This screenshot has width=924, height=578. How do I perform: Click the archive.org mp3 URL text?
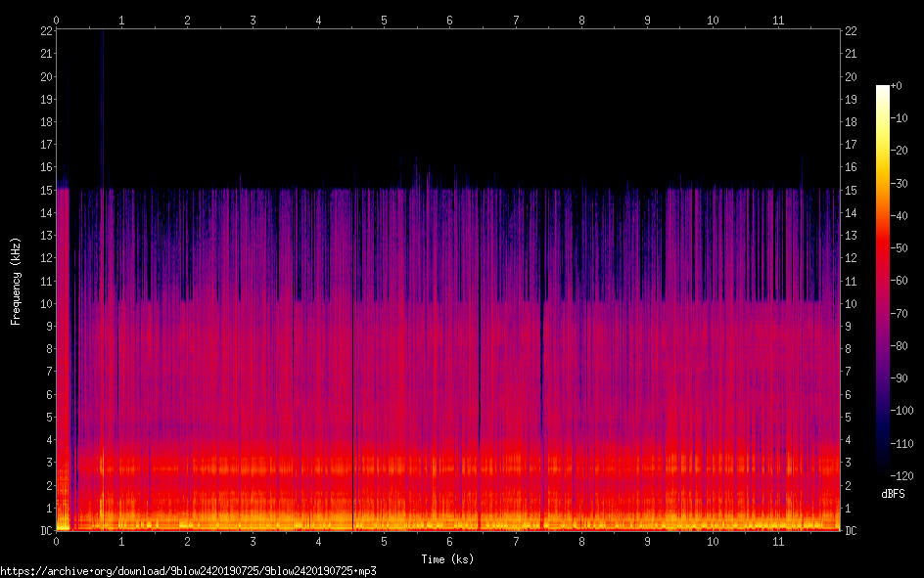coord(188,571)
